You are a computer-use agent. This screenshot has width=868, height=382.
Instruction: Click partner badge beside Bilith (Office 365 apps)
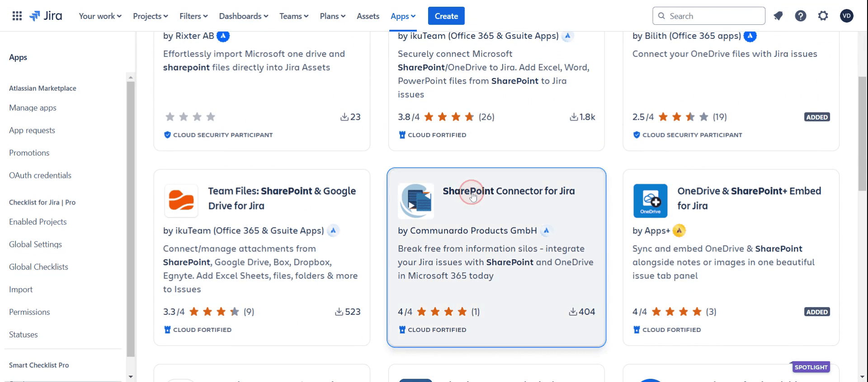tap(750, 36)
